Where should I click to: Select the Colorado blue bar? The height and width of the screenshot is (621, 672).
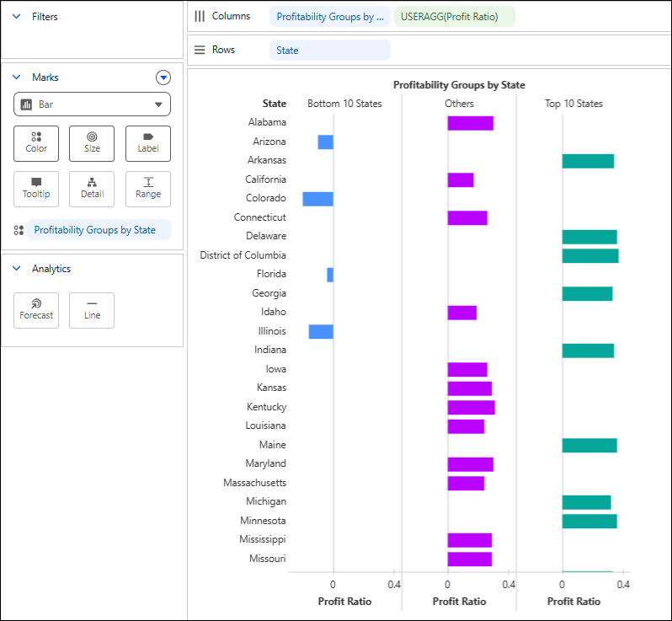317,199
